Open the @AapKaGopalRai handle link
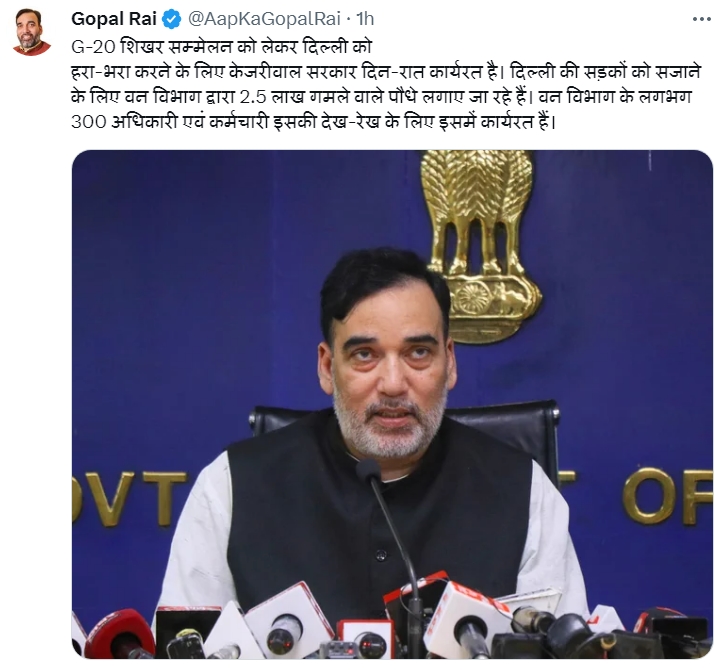The width and height of the screenshot is (715, 670). pos(264,19)
